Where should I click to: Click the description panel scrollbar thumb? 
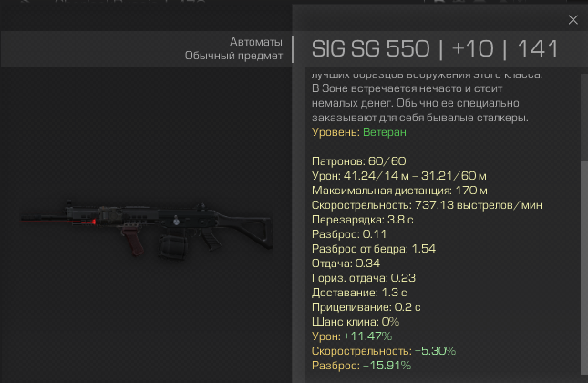[x=583, y=268]
